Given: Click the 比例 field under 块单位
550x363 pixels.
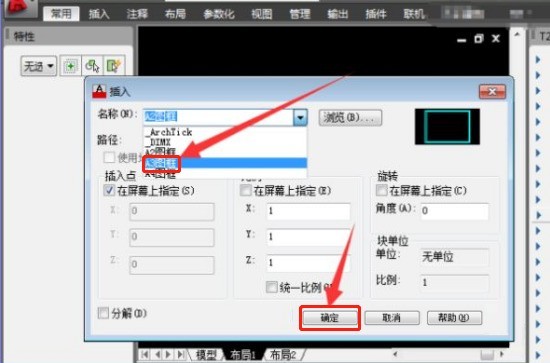Looking at the screenshot, I should [454, 283].
